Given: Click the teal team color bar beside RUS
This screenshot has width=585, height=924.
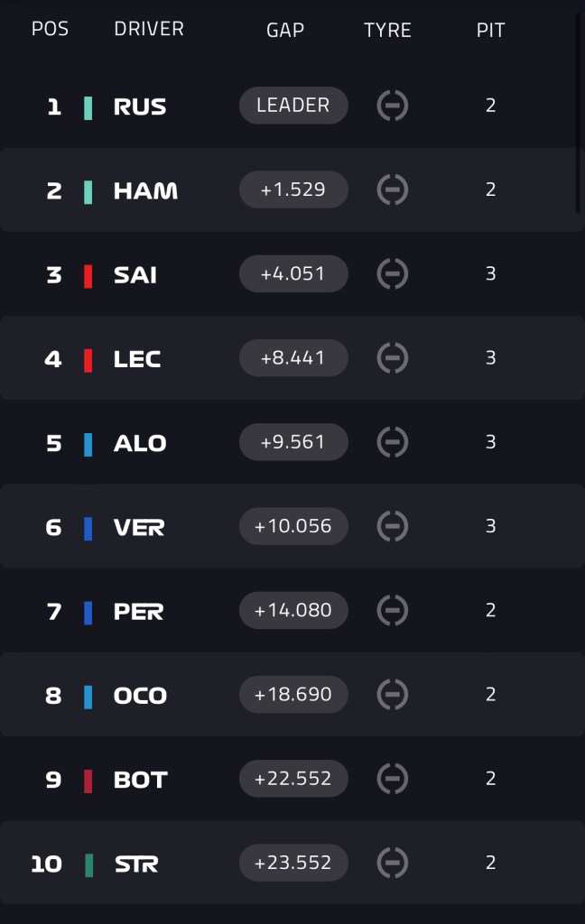Looking at the screenshot, I should click(88, 108).
